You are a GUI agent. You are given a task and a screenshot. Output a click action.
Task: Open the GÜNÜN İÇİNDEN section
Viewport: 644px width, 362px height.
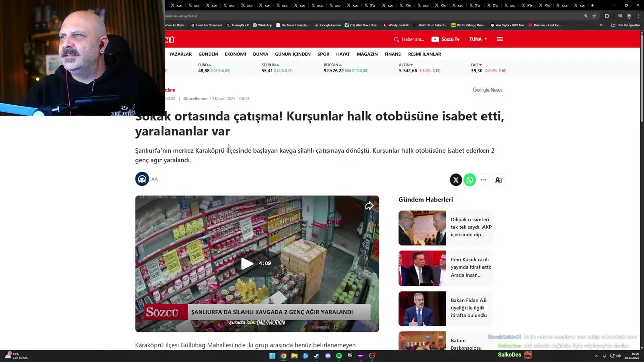coord(293,54)
